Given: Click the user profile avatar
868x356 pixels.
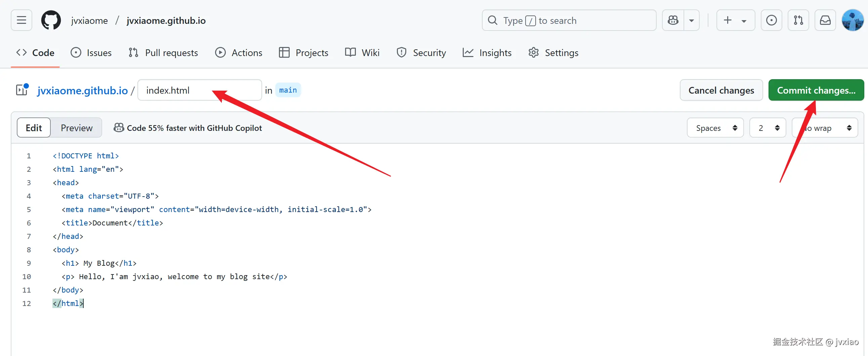Looking at the screenshot, I should point(852,20).
